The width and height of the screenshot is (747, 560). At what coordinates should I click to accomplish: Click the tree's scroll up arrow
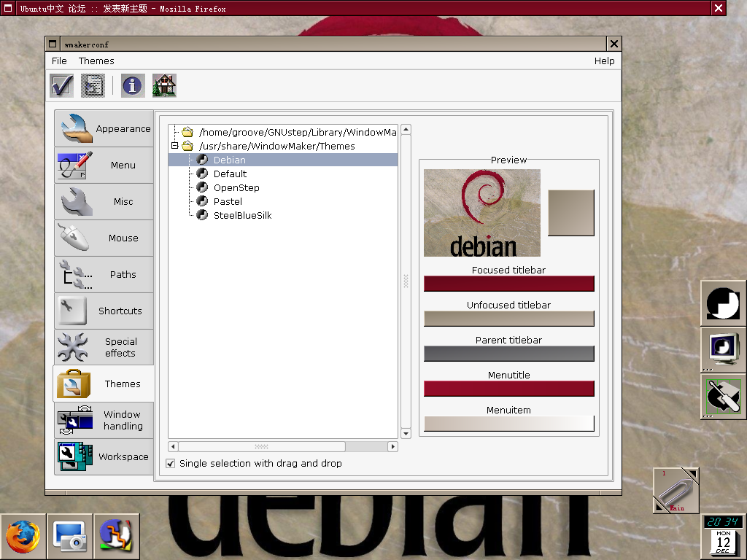406,130
